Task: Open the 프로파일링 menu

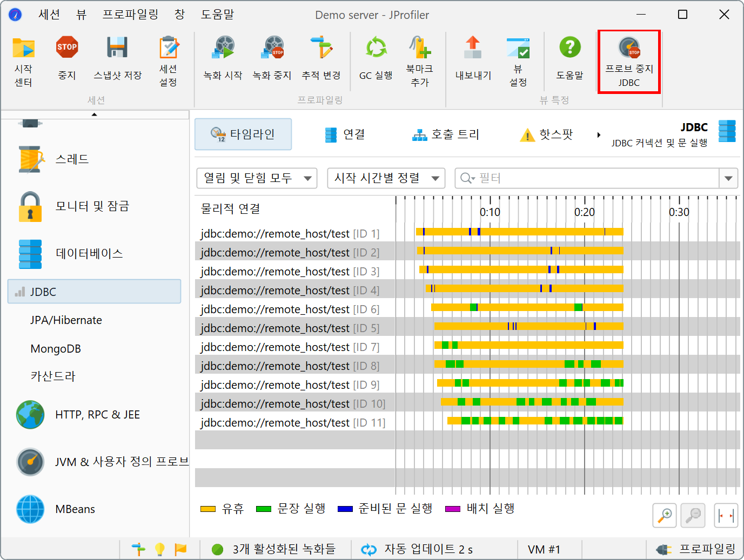Action: (x=131, y=15)
